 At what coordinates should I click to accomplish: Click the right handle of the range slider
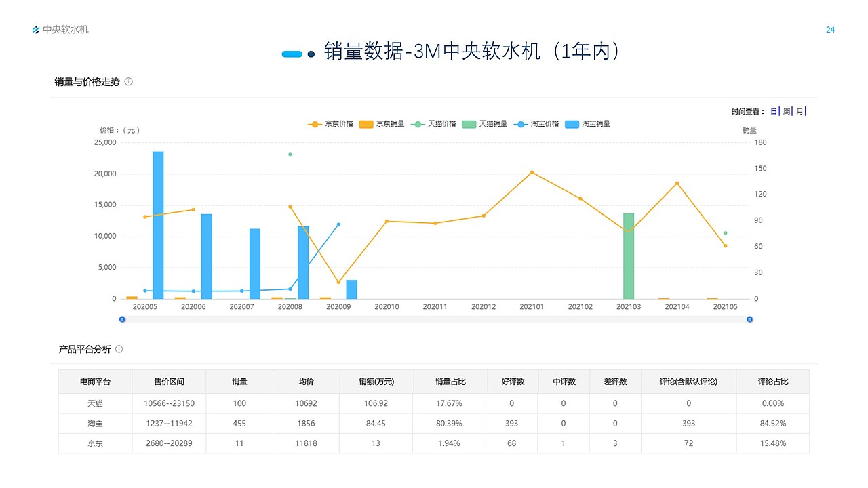(x=750, y=319)
